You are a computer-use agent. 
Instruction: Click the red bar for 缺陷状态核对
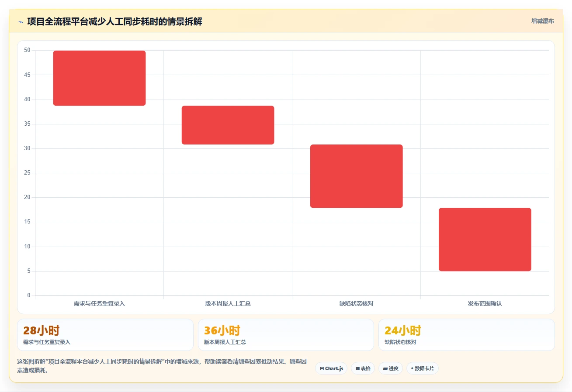coord(357,176)
